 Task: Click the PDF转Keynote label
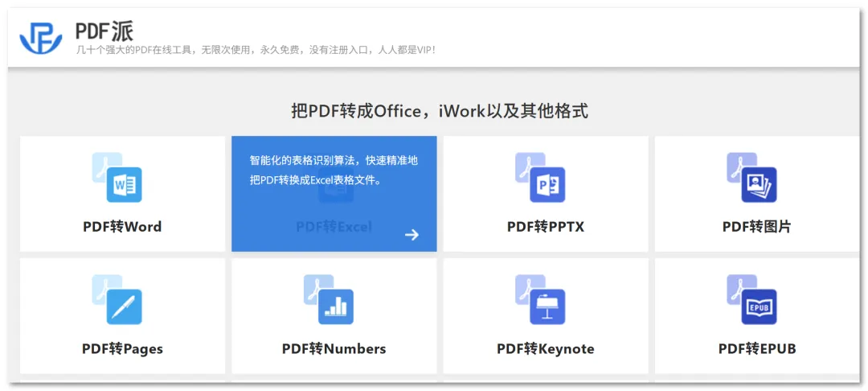click(545, 349)
